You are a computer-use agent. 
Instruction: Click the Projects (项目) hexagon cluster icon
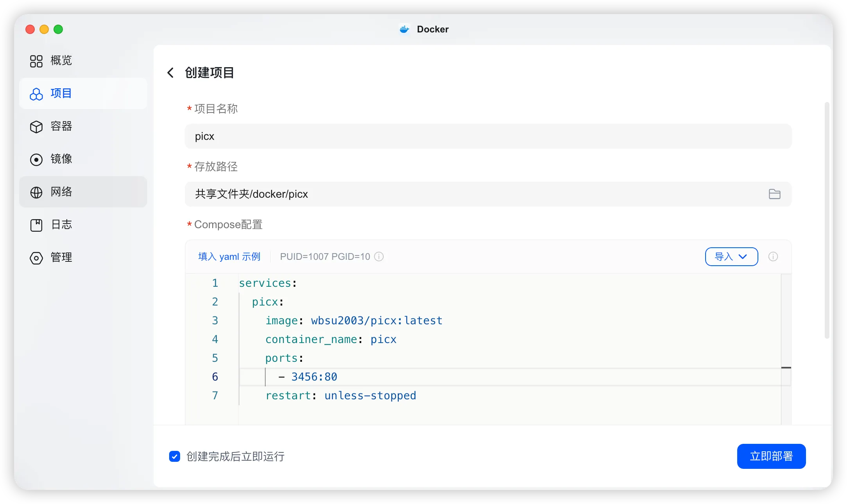(x=36, y=94)
